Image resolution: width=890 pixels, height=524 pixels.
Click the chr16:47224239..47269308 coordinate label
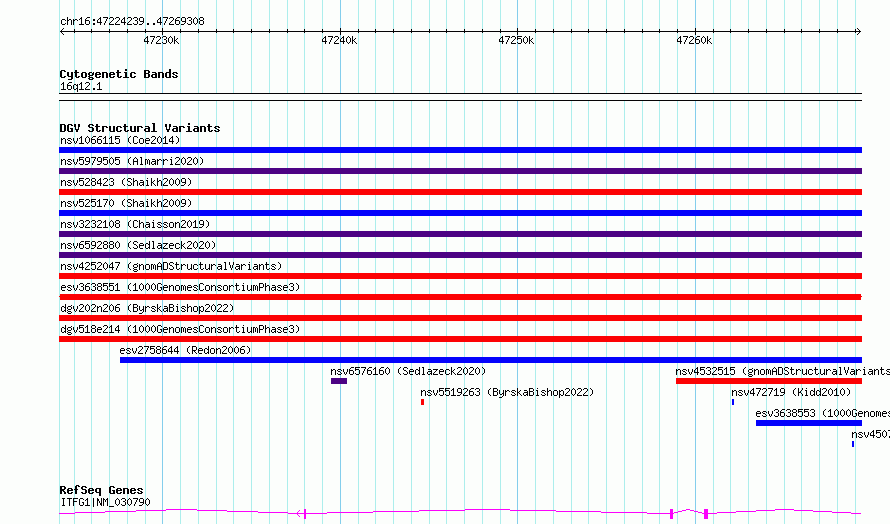click(x=132, y=22)
